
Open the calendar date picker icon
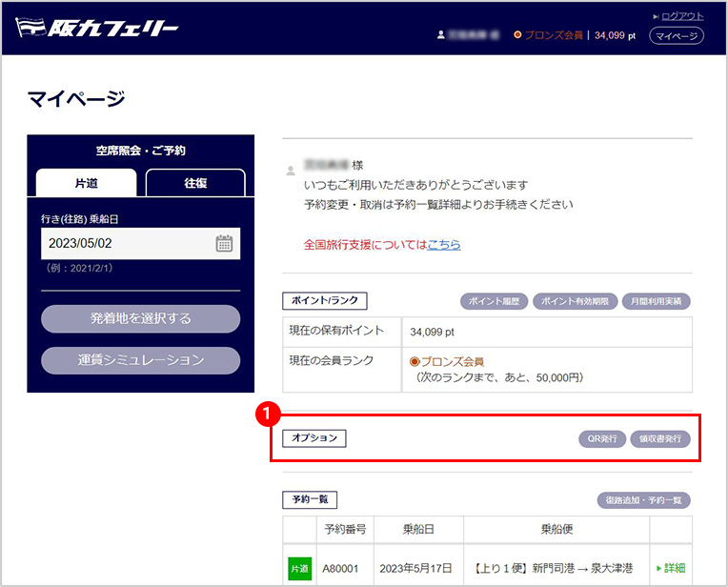[x=224, y=243]
